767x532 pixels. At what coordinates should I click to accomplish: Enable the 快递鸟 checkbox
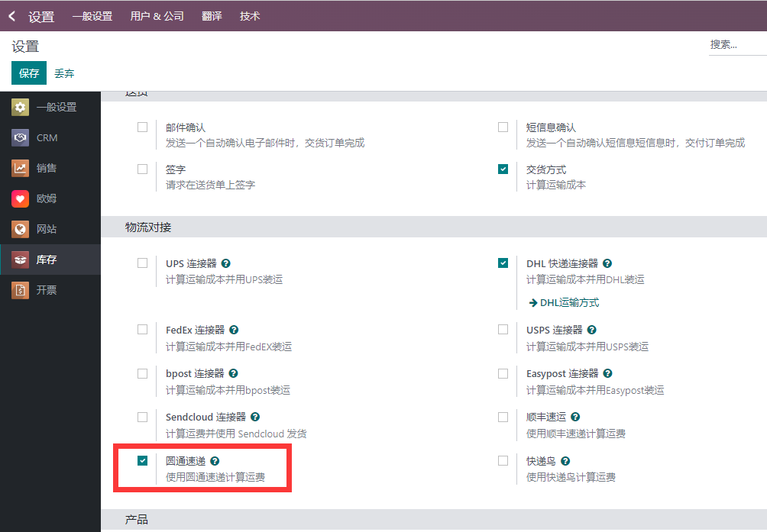pos(503,461)
